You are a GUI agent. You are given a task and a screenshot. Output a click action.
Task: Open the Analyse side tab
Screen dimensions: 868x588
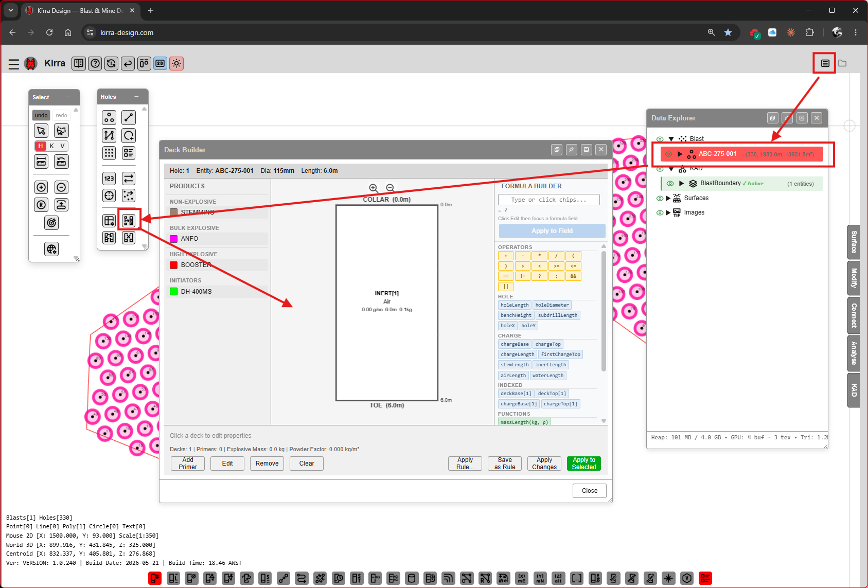[854, 353]
